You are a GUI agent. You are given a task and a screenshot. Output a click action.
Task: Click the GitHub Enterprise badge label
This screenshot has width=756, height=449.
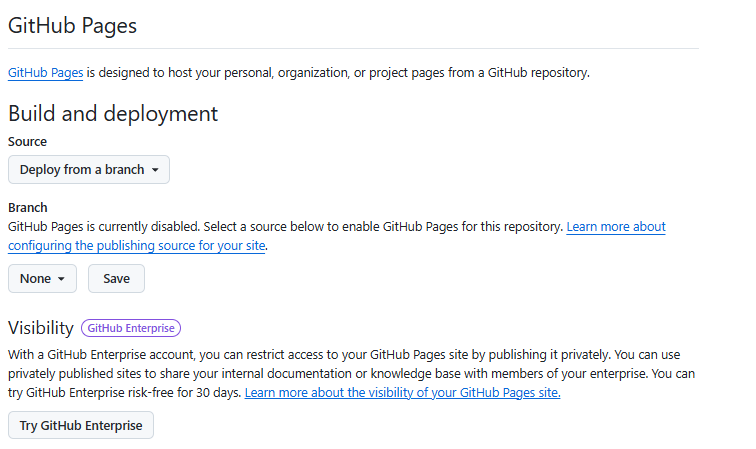click(131, 328)
